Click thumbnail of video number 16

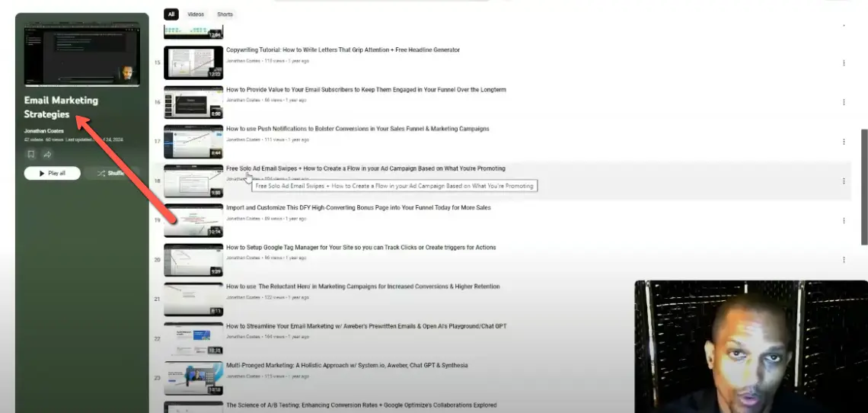[x=193, y=102]
